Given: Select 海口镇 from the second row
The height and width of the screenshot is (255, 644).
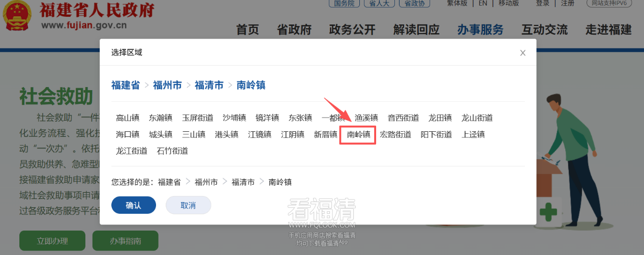Looking at the screenshot, I should 128,135.
